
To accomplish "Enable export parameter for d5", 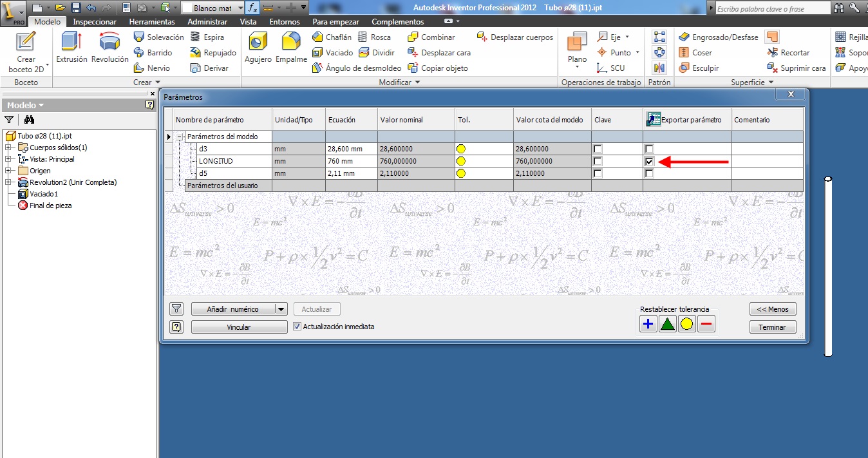I will click(x=650, y=173).
